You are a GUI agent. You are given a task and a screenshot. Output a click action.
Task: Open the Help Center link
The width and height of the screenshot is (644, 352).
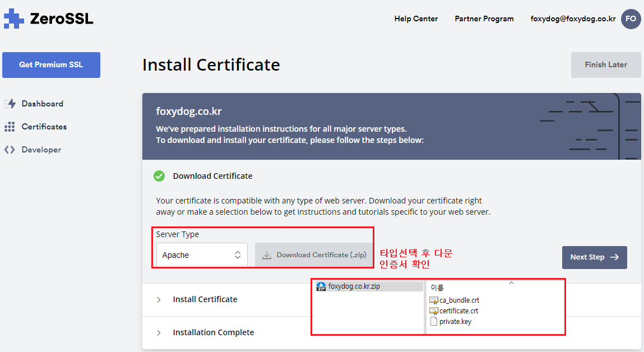(416, 19)
